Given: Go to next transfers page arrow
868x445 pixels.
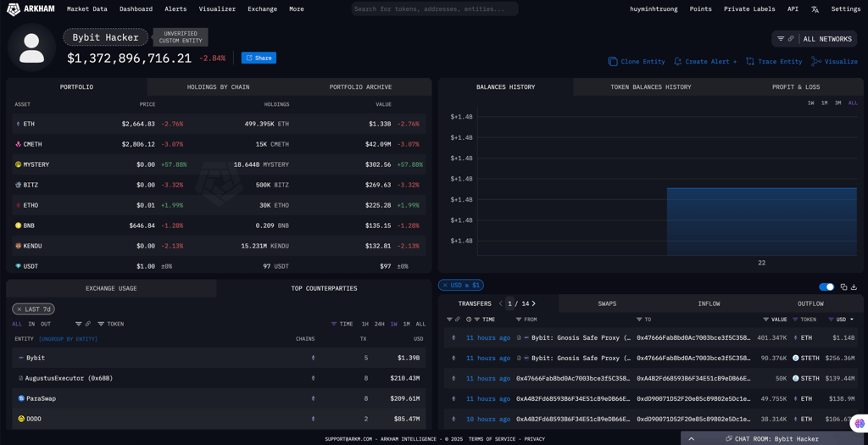Looking at the screenshot, I should tap(534, 303).
